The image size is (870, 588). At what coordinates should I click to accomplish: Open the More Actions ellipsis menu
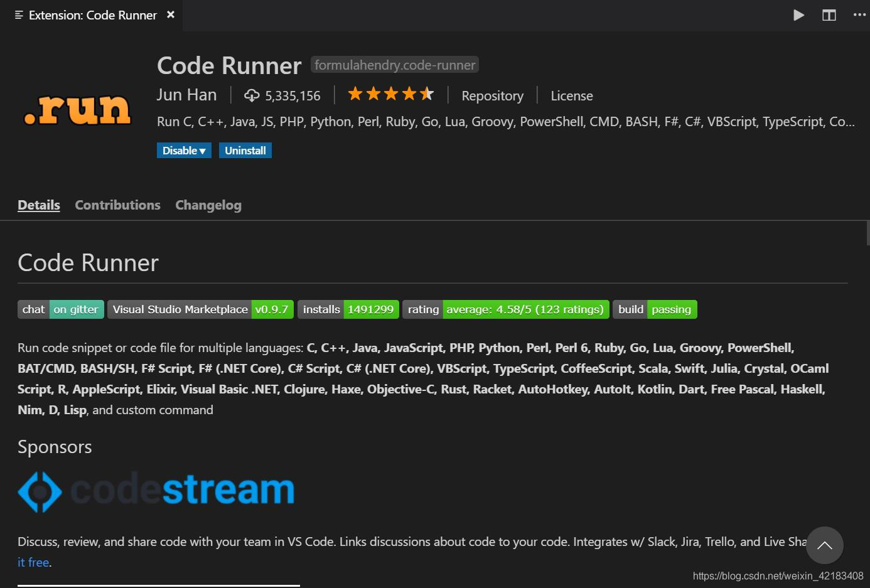(859, 15)
